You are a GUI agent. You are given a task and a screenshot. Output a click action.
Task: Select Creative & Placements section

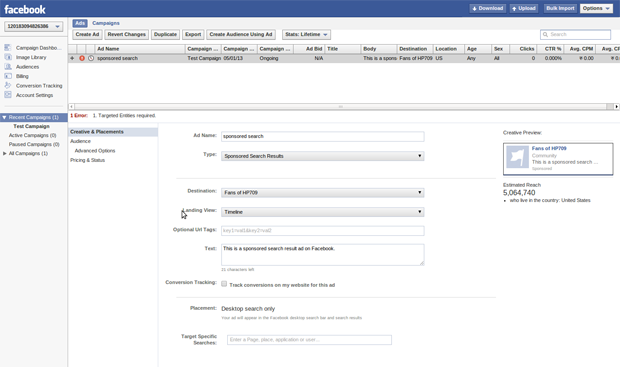113,132
